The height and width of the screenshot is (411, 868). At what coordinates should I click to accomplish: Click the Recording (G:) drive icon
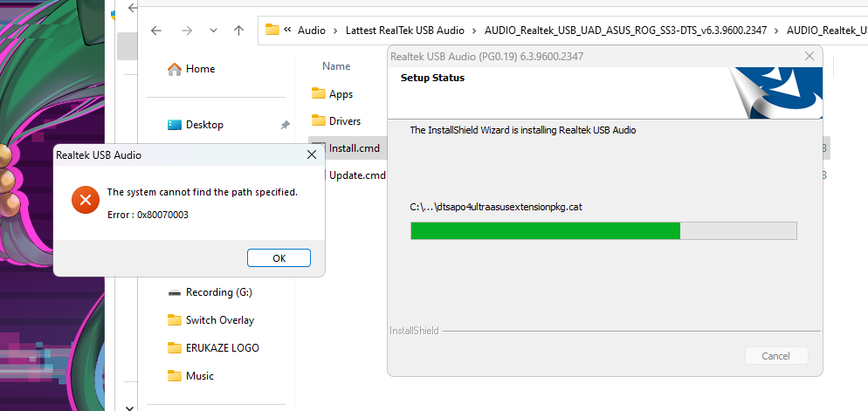coord(175,292)
